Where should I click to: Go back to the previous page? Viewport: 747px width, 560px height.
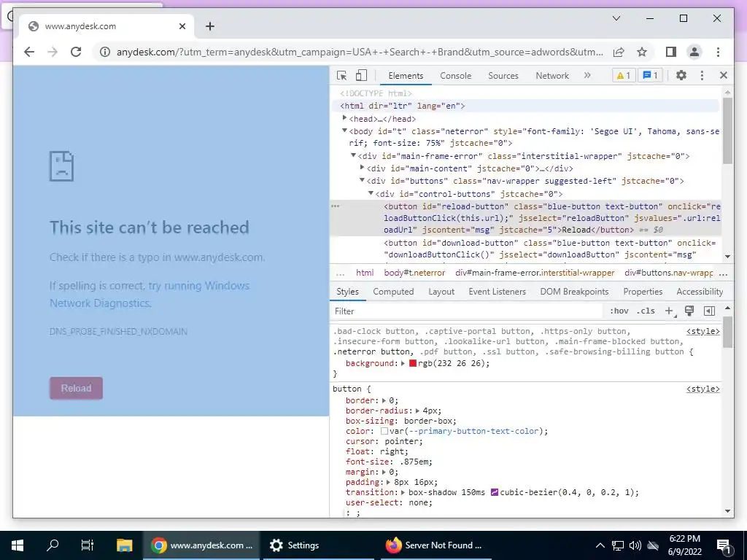29,52
